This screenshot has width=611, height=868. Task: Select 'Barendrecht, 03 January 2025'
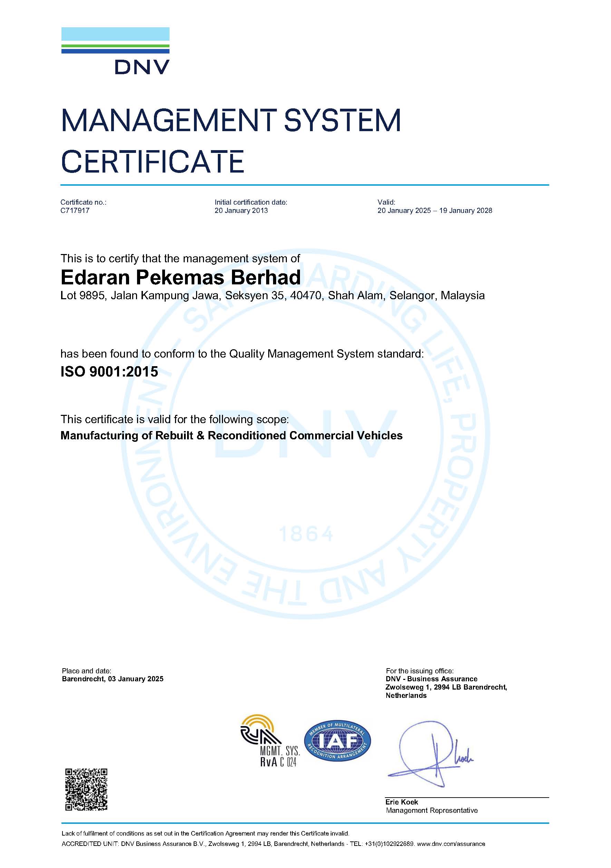coord(113,679)
